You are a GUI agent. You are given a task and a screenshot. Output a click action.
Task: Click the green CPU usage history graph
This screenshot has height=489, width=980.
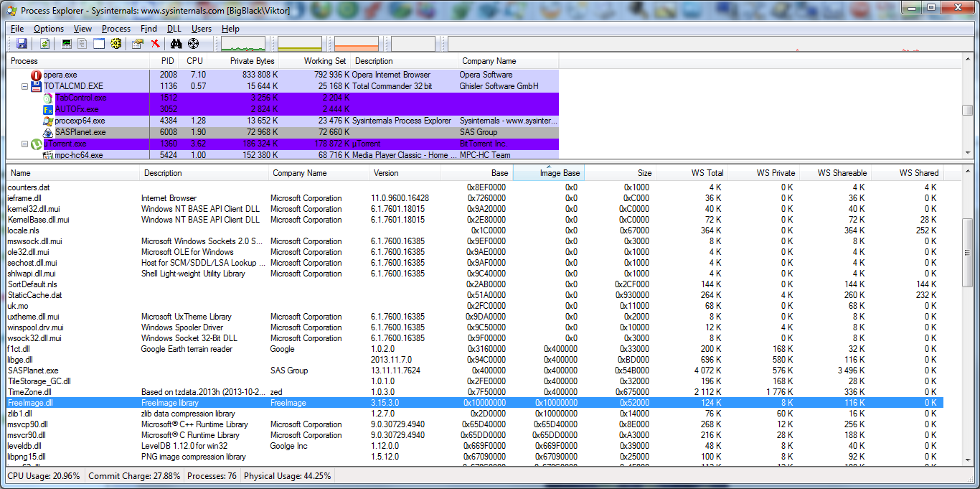pyautogui.click(x=243, y=44)
